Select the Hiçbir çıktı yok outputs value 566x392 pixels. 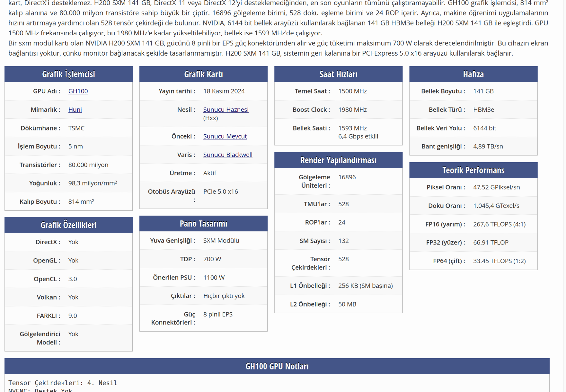pos(224,296)
